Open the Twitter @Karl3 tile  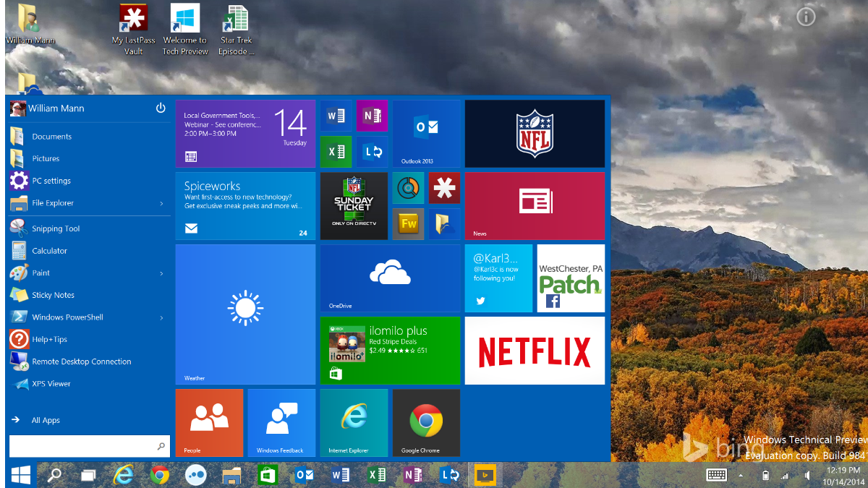pos(498,278)
